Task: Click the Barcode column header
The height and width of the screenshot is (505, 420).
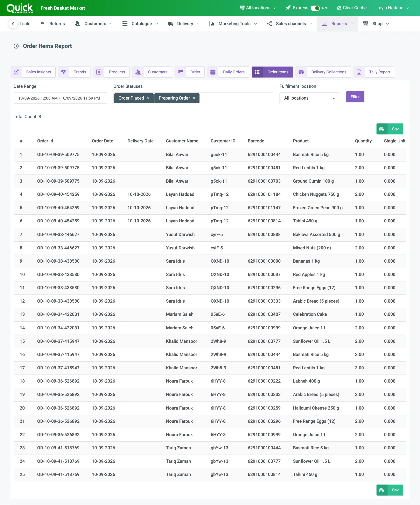Action: [x=256, y=141]
